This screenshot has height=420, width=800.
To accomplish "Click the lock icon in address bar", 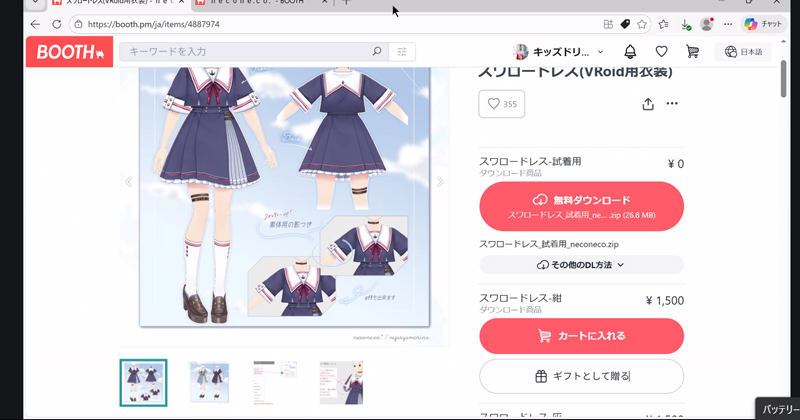I will 78,24.
